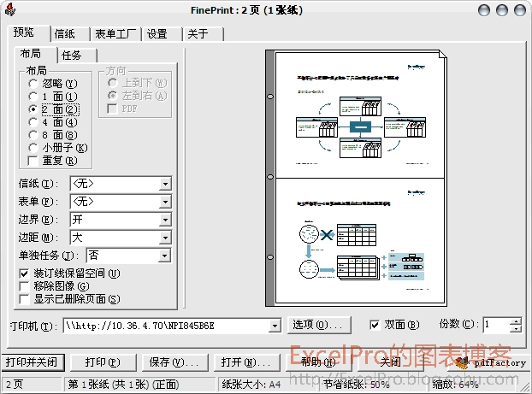
Task: Switch to the 预览 tab
Action: click(x=29, y=32)
